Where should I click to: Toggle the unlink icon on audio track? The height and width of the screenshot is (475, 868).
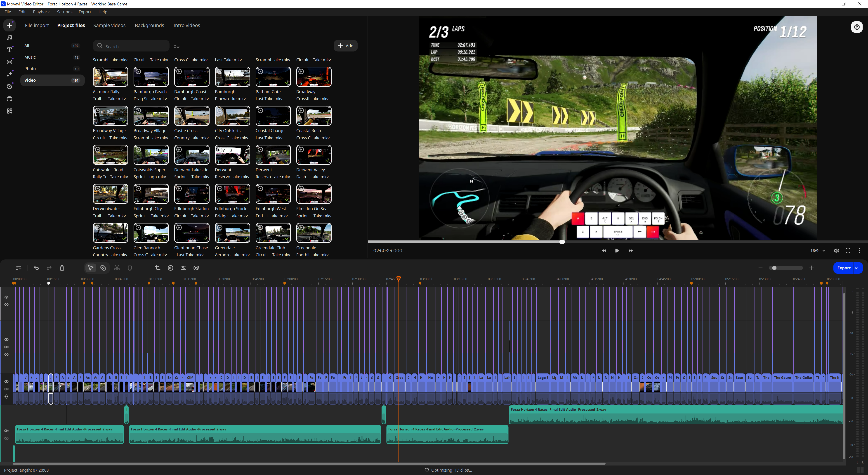tap(6, 438)
